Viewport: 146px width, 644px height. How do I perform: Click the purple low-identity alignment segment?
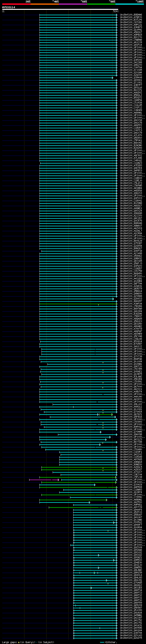[44, 480]
